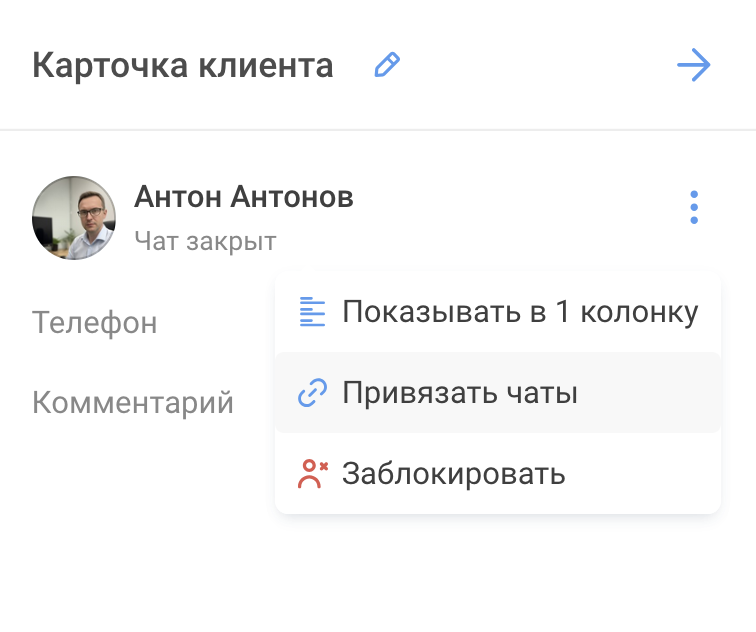
Task: Click the Чат закрыт status text
Action: coord(205,241)
